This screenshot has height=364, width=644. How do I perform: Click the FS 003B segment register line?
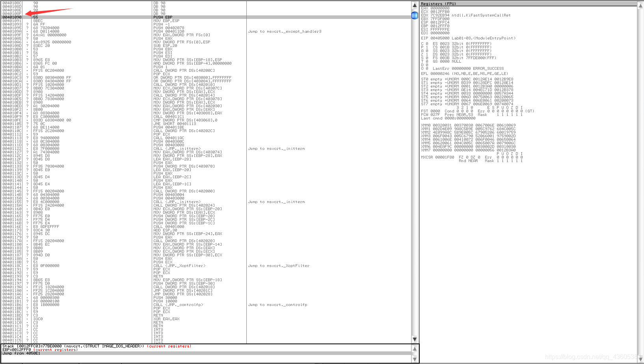[x=465, y=58]
